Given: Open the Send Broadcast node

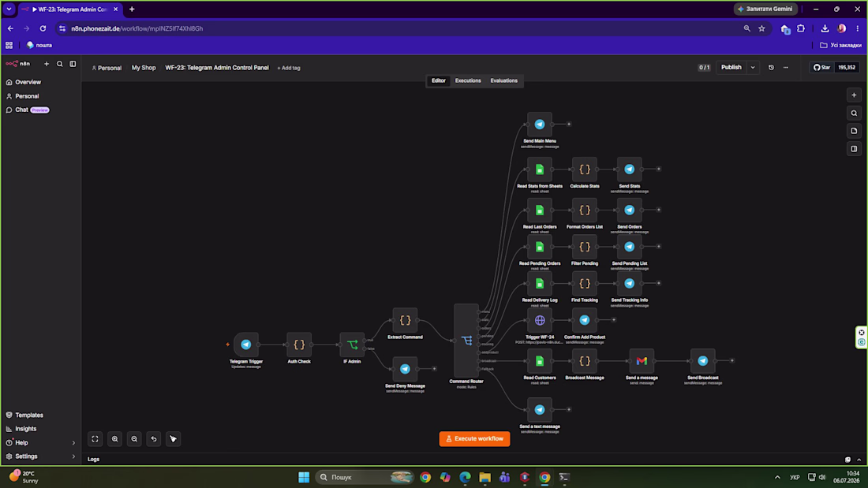Looking at the screenshot, I should (x=703, y=361).
